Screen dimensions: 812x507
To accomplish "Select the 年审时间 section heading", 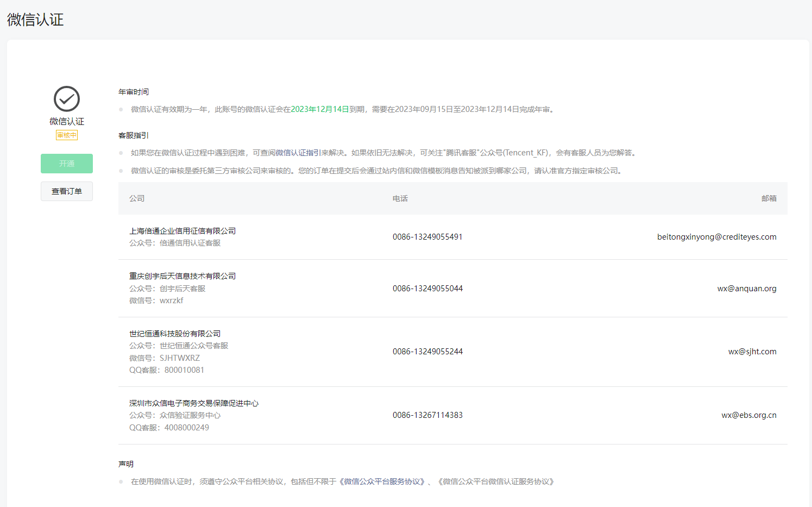I will point(134,92).
